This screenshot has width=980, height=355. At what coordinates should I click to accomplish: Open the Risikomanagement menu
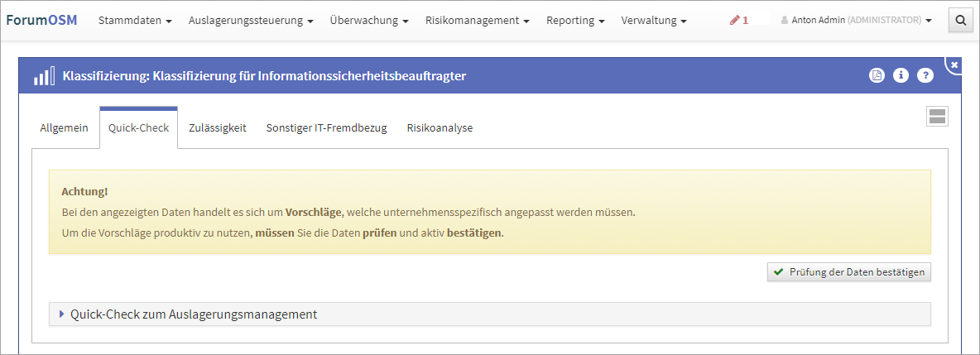point(478,21)
